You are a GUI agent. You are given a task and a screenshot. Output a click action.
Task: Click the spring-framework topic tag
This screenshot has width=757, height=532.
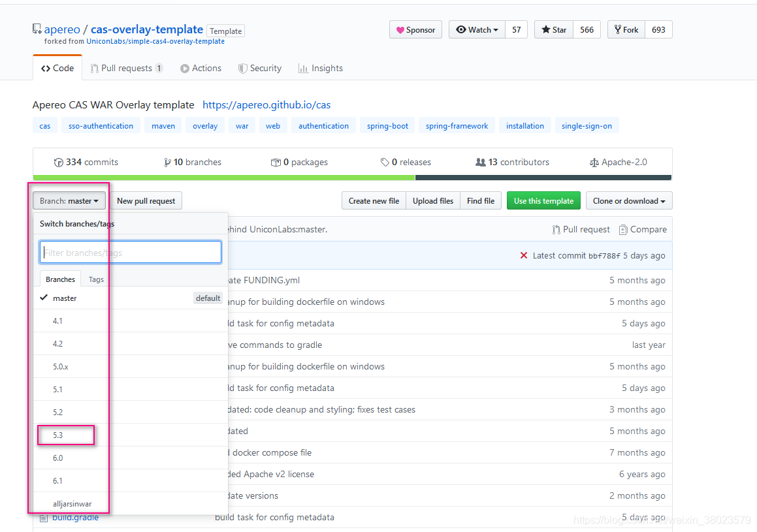click(457, 125)
